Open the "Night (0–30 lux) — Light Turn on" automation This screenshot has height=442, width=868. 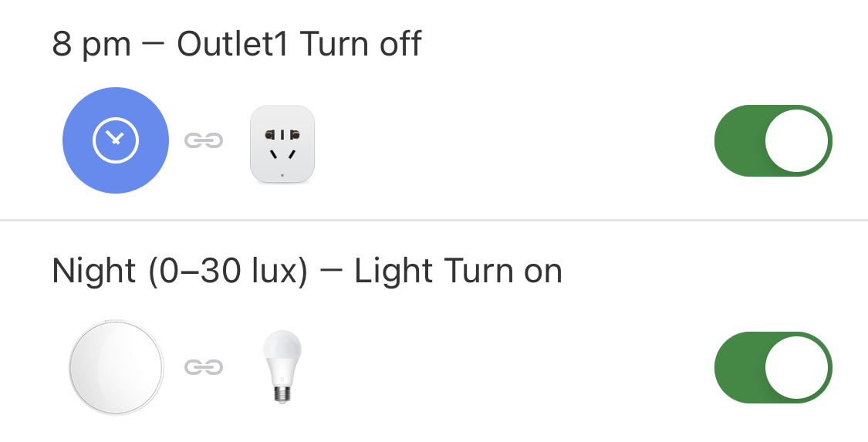pyautogui.click(x=306, y=272)
